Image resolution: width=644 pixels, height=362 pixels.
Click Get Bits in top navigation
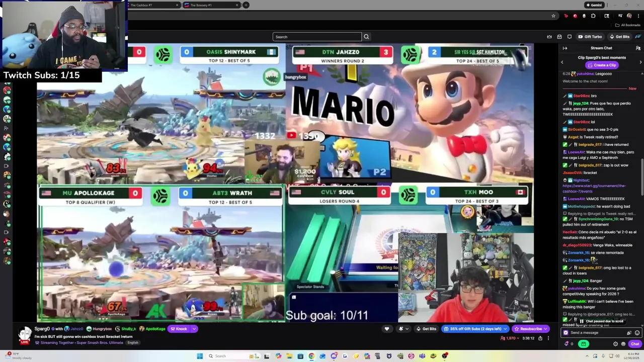(x=619, y=37)
